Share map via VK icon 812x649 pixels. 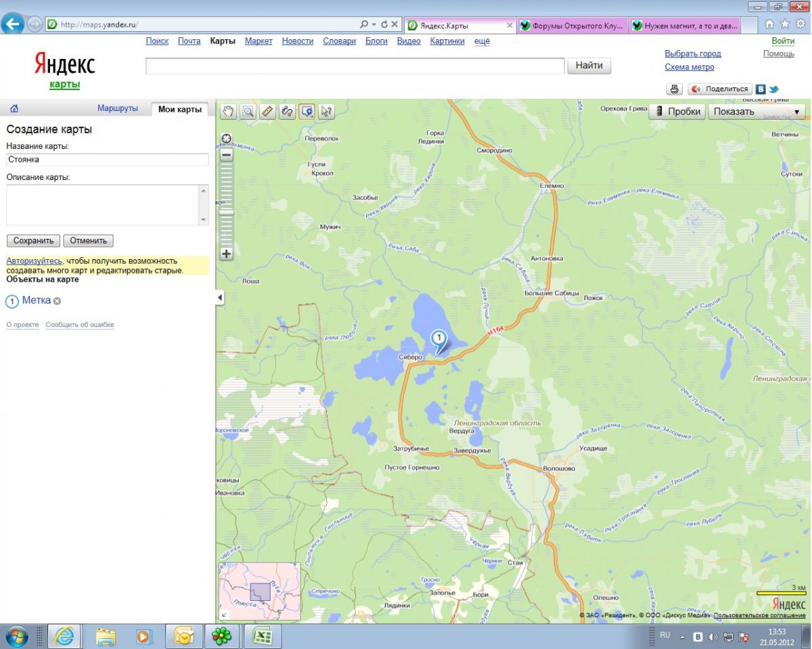761,89
